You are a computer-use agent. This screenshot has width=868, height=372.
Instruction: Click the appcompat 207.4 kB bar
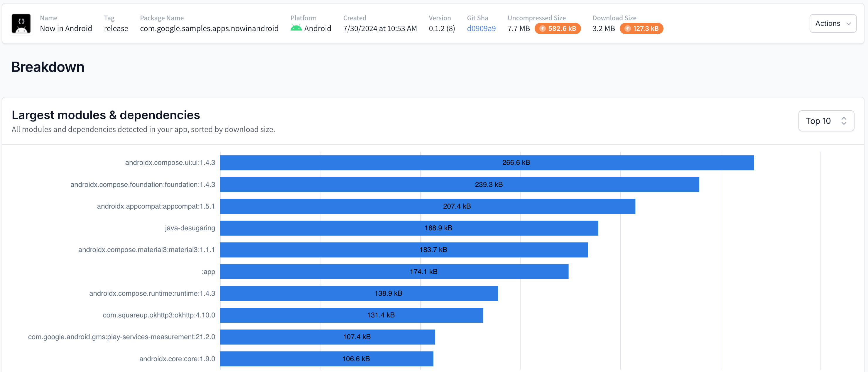pos(427,206)
